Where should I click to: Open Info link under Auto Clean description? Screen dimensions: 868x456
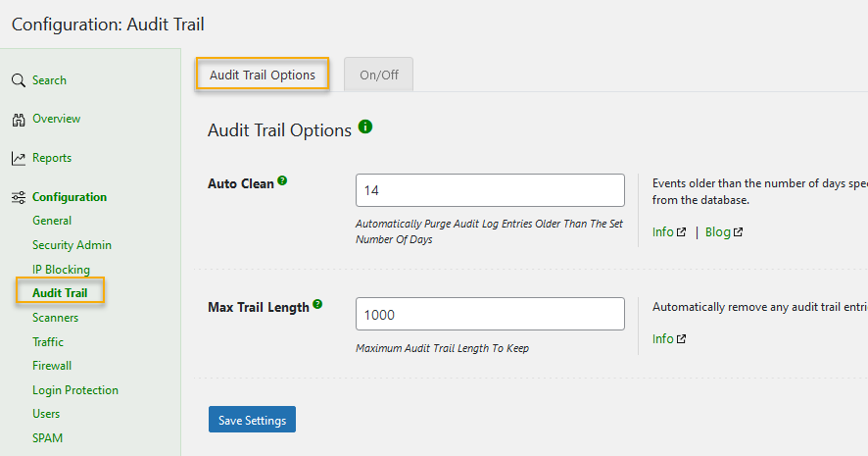pyautogui.click(x=668, y=232)
